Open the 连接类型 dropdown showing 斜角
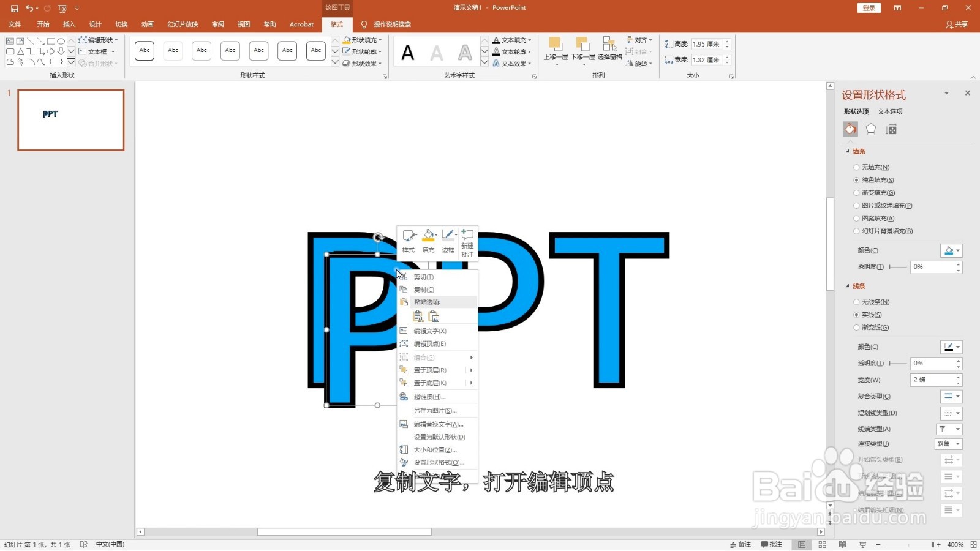Screen dimensions: 980x551 948,443
